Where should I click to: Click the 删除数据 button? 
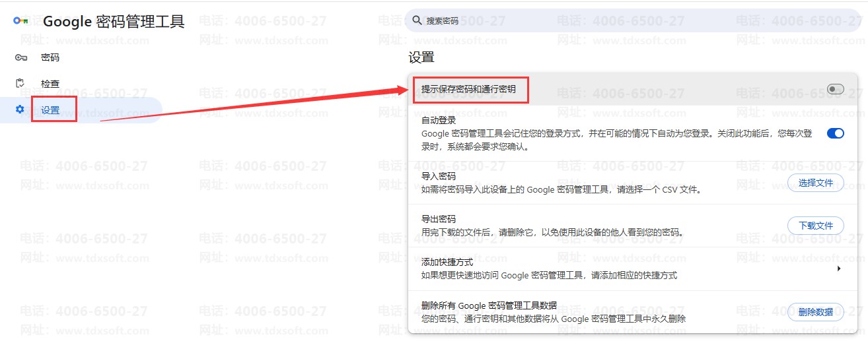[816, 312]
